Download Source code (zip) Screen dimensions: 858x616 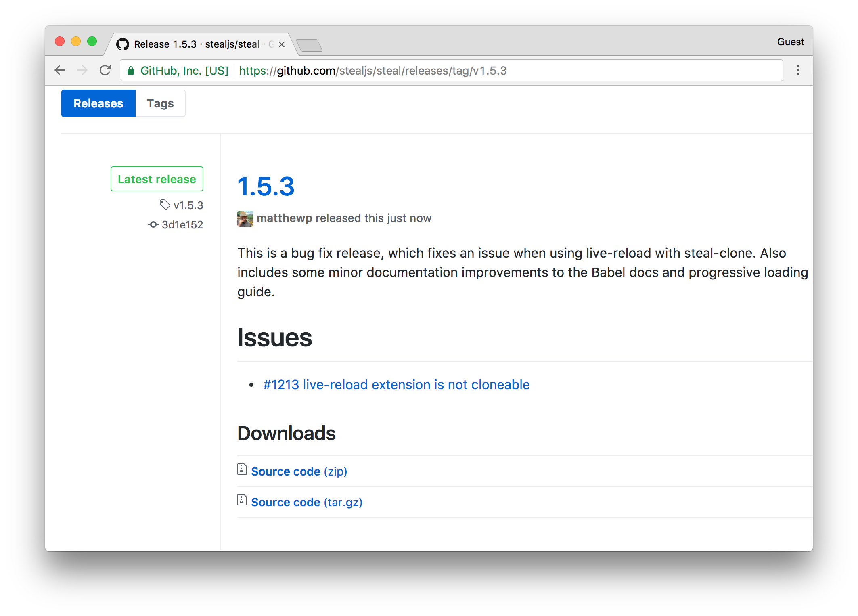pos(299,471)
